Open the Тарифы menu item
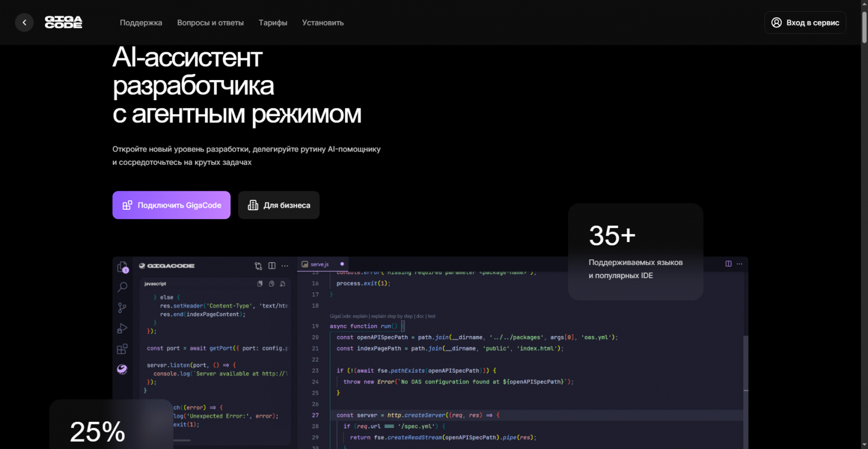 (x=273, y=23)
